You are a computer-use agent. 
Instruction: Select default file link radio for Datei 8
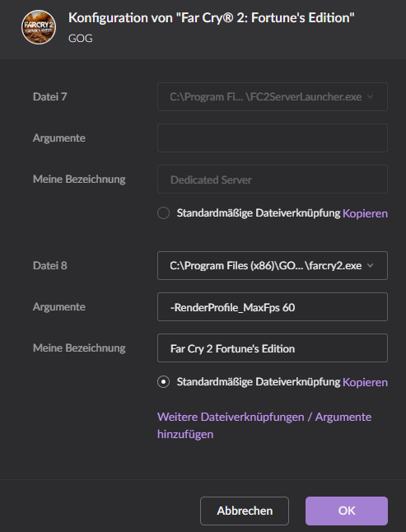(164, 382)
